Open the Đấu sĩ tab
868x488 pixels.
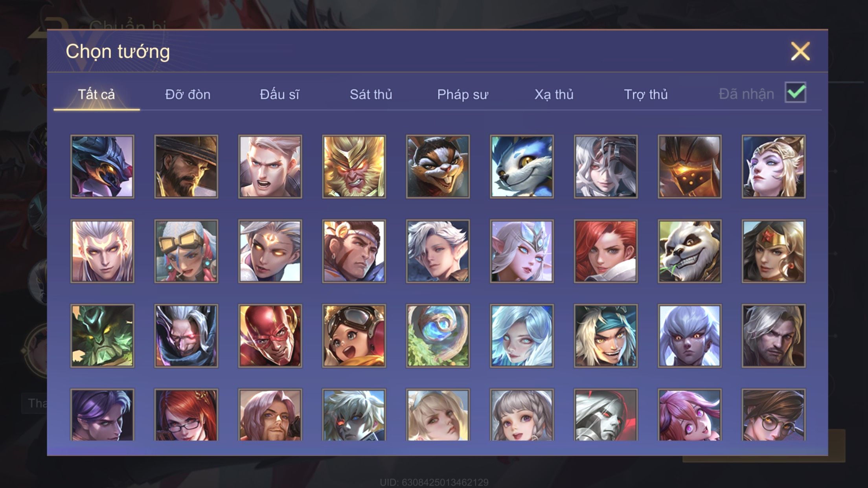click(x=279, y=94)
